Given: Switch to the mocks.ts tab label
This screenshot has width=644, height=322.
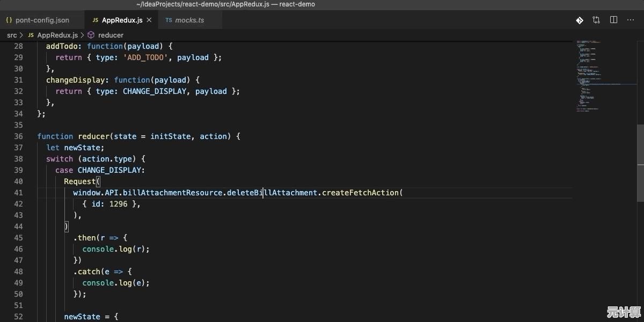Looking at the screenshot, I should 190,20.
